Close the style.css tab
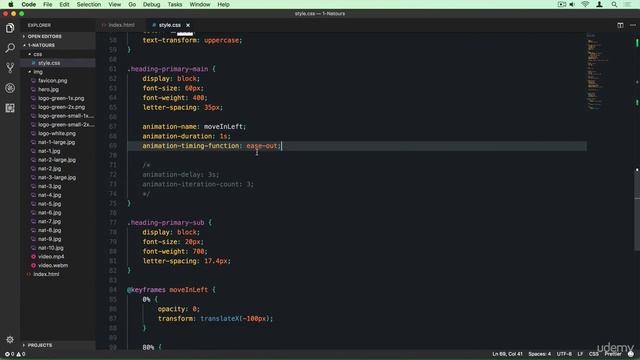 coord(188,25)
